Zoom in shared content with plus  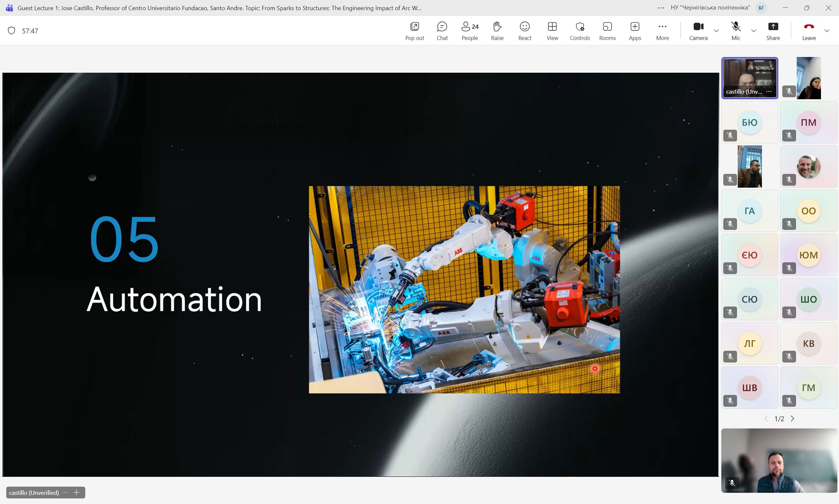click(76, 493)
